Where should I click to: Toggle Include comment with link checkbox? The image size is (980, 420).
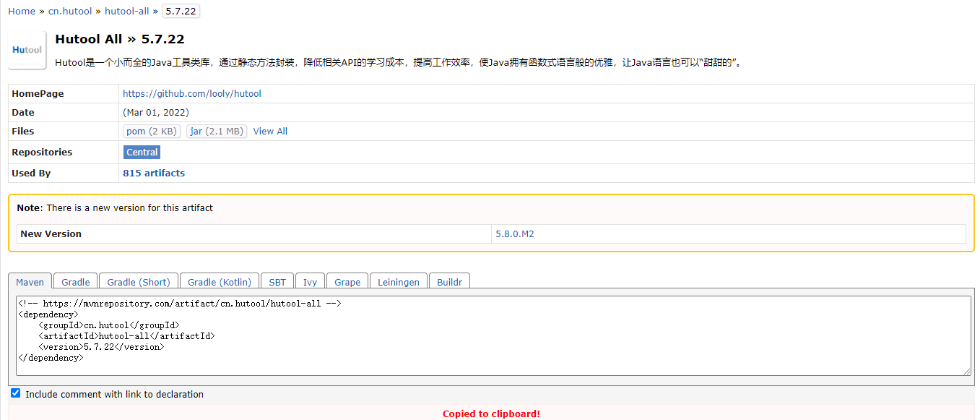pyautogui.click(x=16, y=393)
